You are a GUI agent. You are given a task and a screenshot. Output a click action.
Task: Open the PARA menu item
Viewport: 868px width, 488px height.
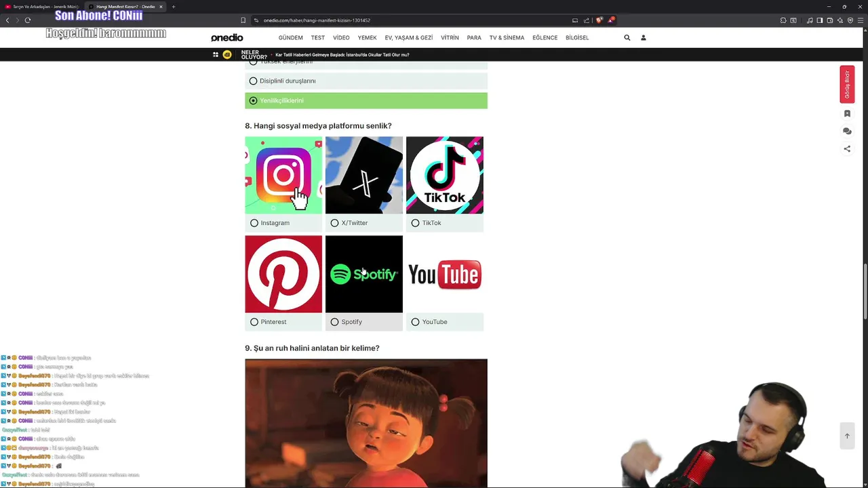click(x=474, y=38)
